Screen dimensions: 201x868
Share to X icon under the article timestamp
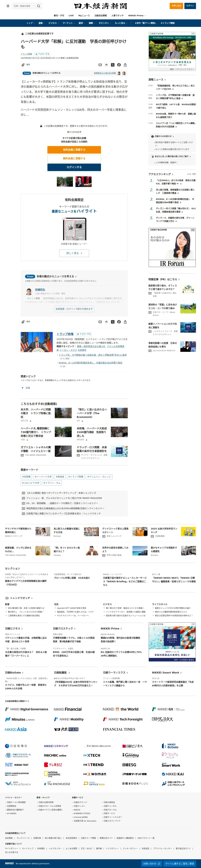tap(113, 65)
